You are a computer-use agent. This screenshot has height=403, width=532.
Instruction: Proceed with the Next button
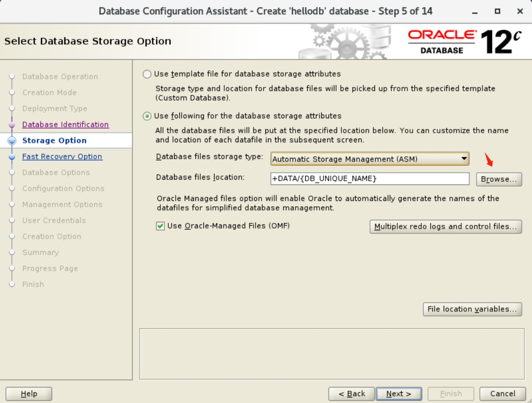399,394
